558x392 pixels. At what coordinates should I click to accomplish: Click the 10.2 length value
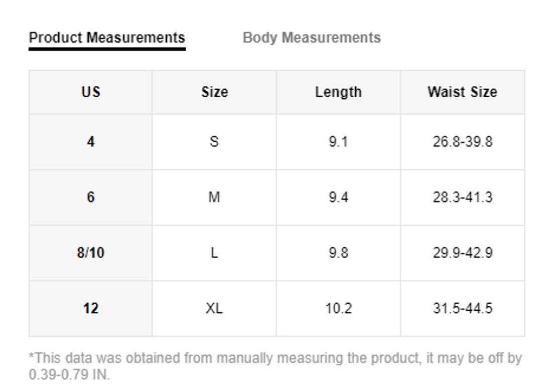coord(338,308)
